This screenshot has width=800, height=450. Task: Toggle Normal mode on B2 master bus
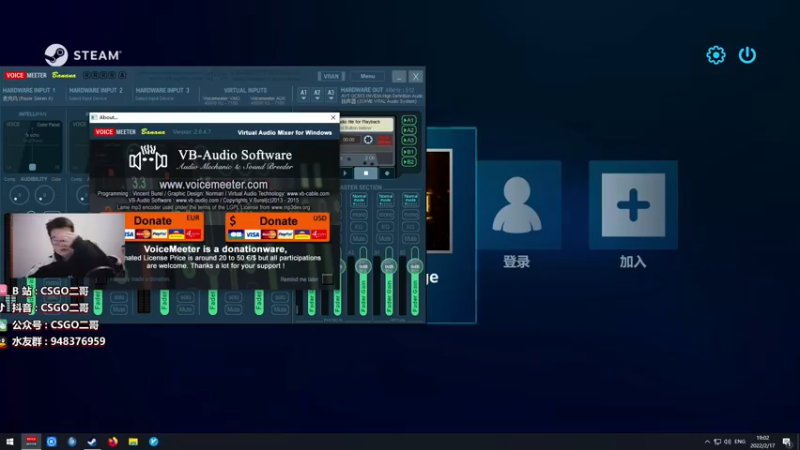(411, 198)
